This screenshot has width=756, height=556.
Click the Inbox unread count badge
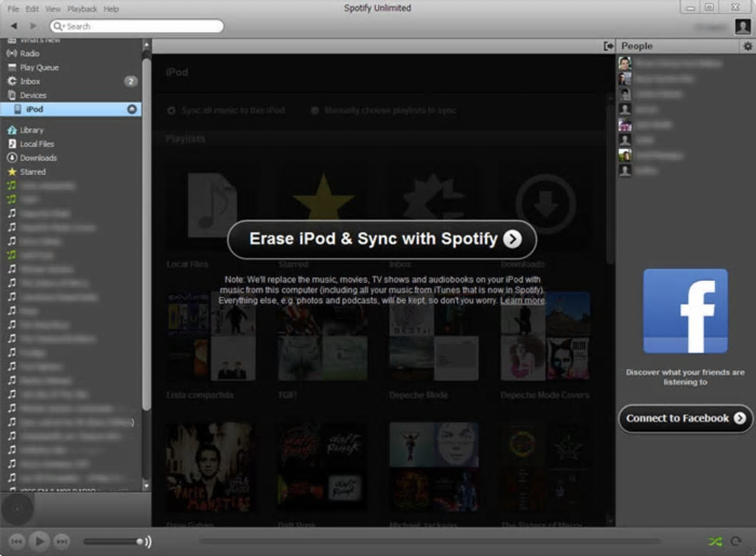[130, 81]
